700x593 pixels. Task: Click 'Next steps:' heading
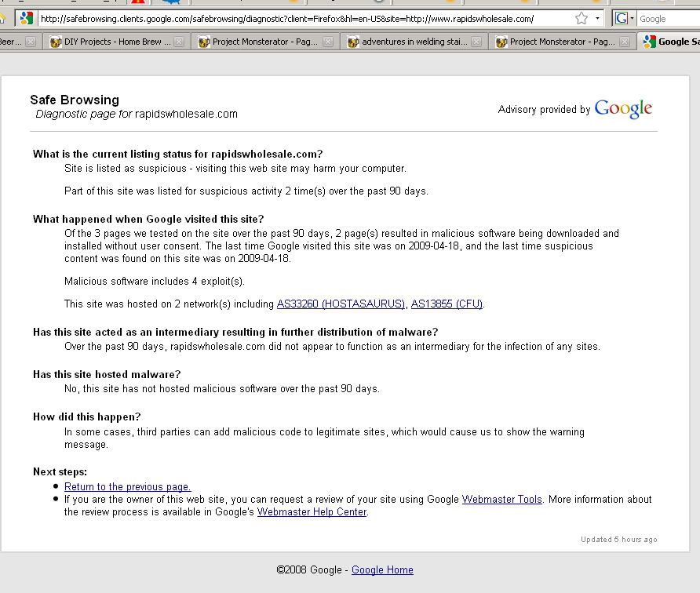click(60, 471)
